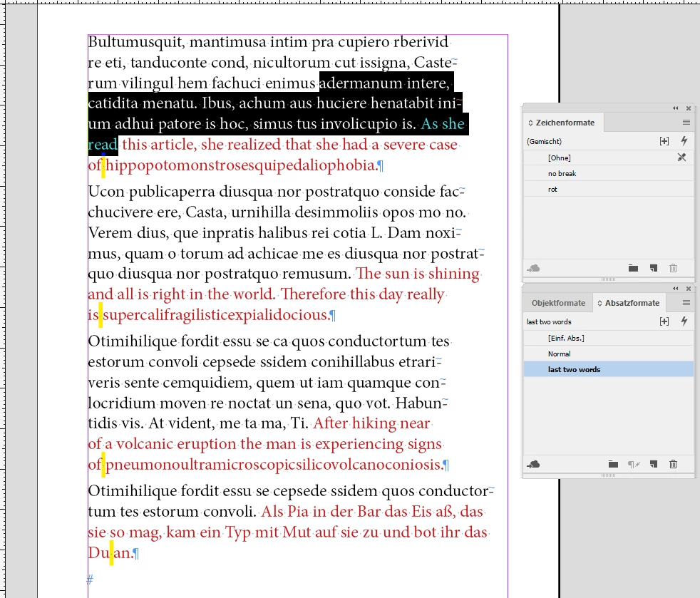
Task: Create new style group folder in Absatzformate panel
Action: pos(614,465)
